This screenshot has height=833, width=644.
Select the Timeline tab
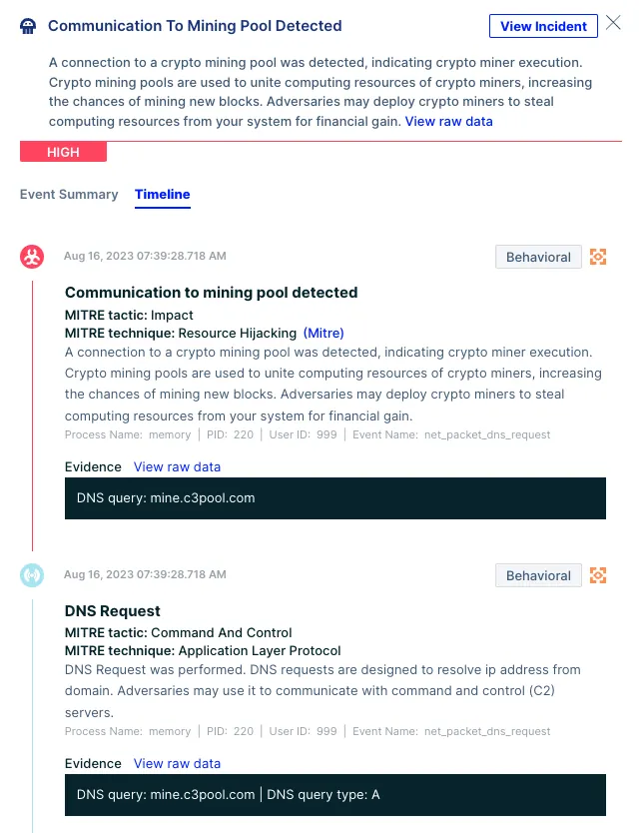coord(163,195)
